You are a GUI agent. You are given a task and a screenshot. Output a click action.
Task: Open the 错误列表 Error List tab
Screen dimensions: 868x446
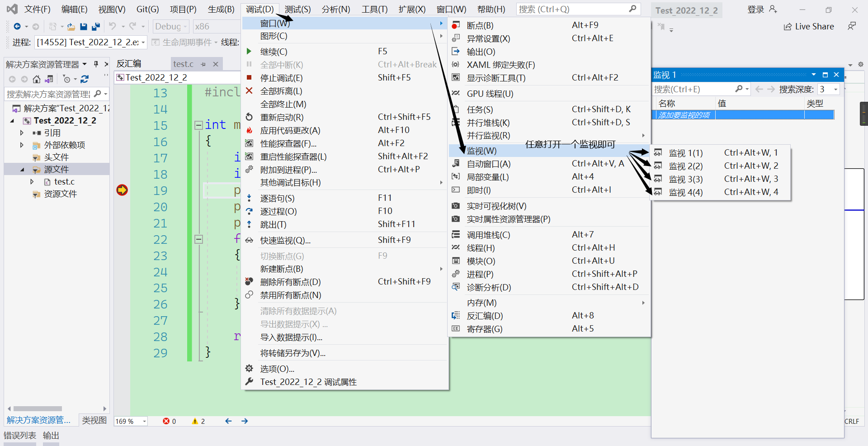click(20, 436)
